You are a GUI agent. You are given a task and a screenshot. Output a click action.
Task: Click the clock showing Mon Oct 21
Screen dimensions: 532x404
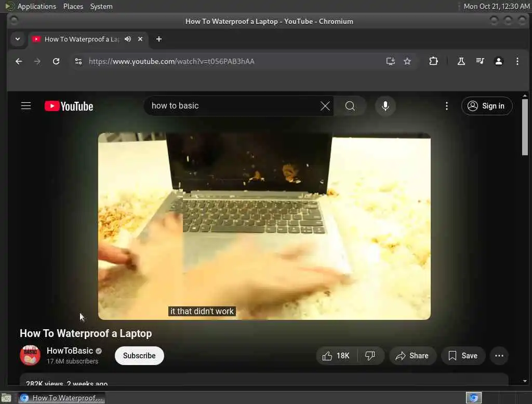(496, 6)
